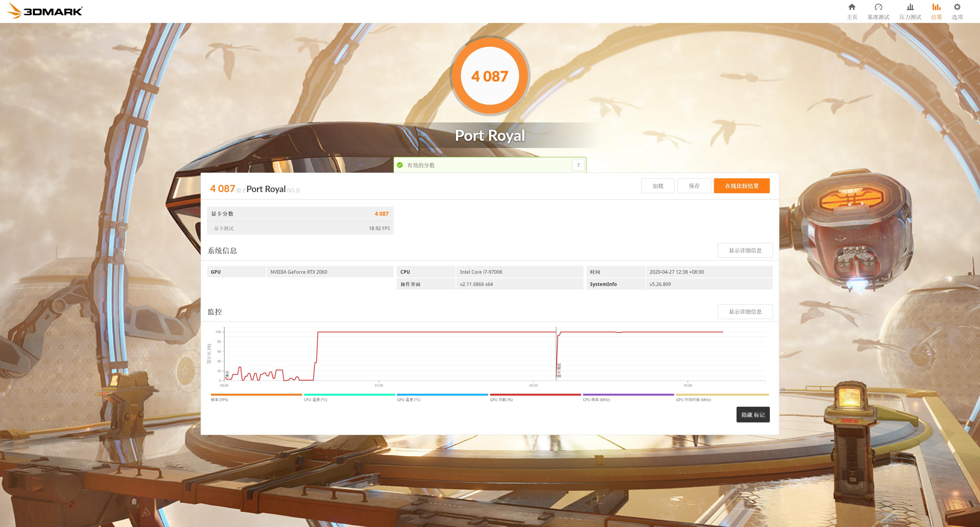Open the 基准测试 benchmarks gauge icon
The image size is (980, 527).
click(878, 7)
